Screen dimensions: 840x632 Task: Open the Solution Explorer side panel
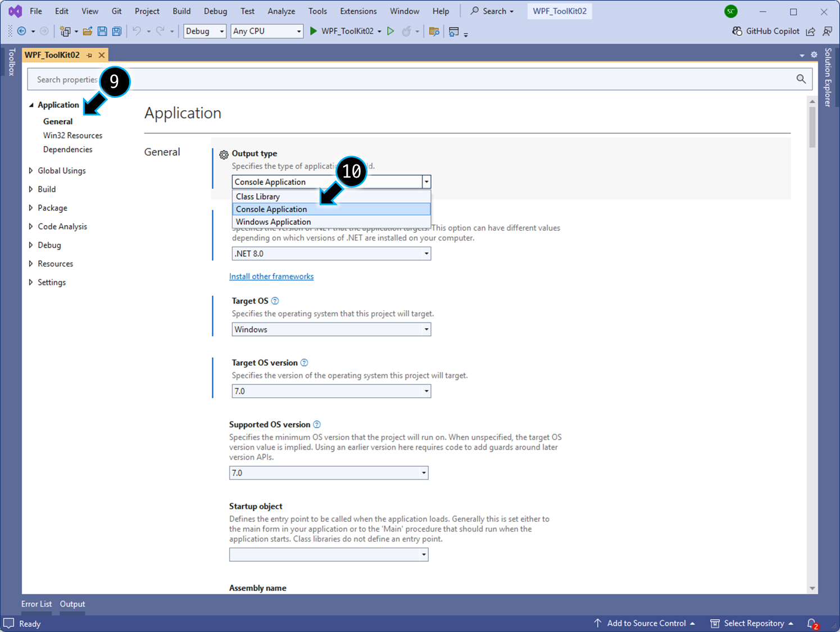coord(828,78)
